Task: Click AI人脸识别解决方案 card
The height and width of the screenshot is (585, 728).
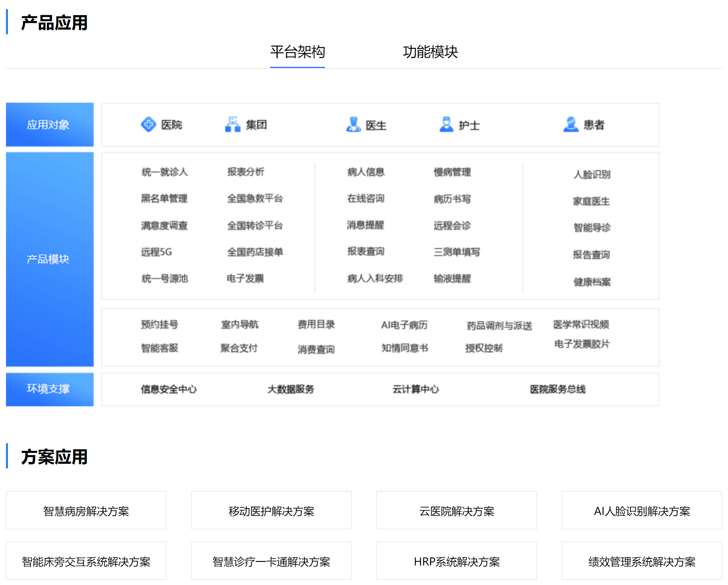Action: click(641, 511)
